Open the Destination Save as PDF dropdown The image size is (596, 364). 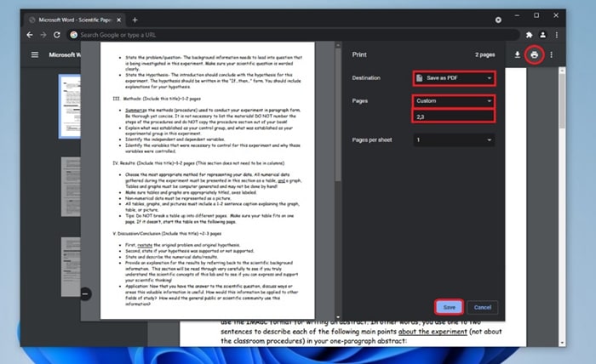[454, 78]
